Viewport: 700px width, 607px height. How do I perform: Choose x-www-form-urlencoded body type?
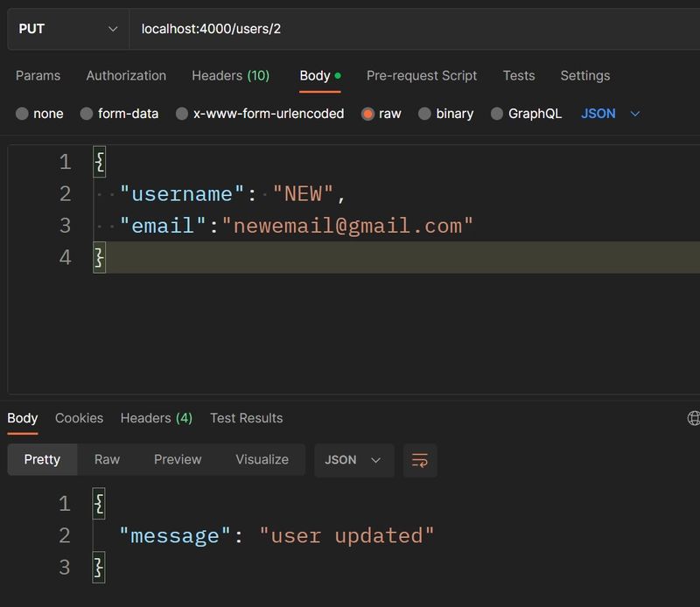pyautogui.click(x=182, y=114)
